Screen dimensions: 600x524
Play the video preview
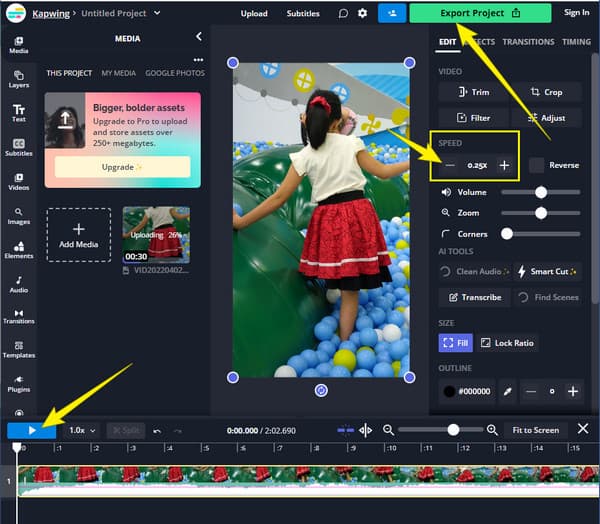pyautogui.click(x=32, y=431)
